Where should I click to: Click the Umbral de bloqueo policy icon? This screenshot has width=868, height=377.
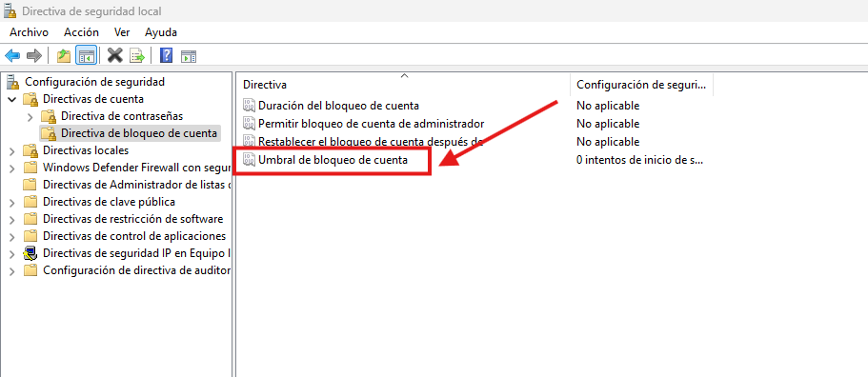[249, 160]
